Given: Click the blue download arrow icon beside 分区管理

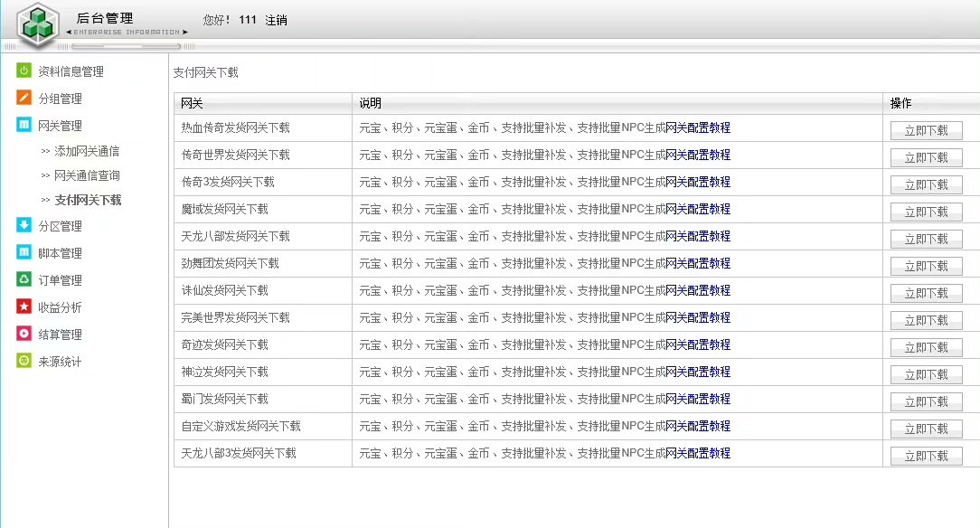Looking at the screenshot, I should [x=24, y=225].
